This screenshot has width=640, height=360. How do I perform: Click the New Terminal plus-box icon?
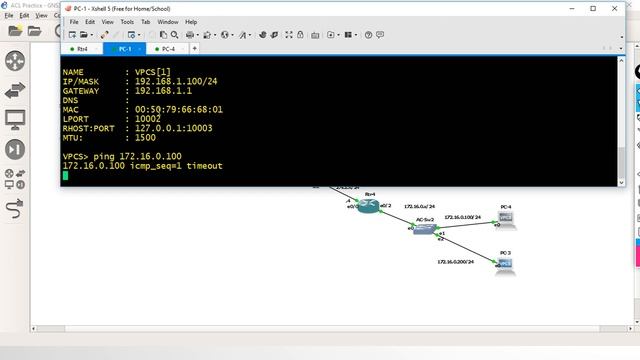(x=331, y=35)
